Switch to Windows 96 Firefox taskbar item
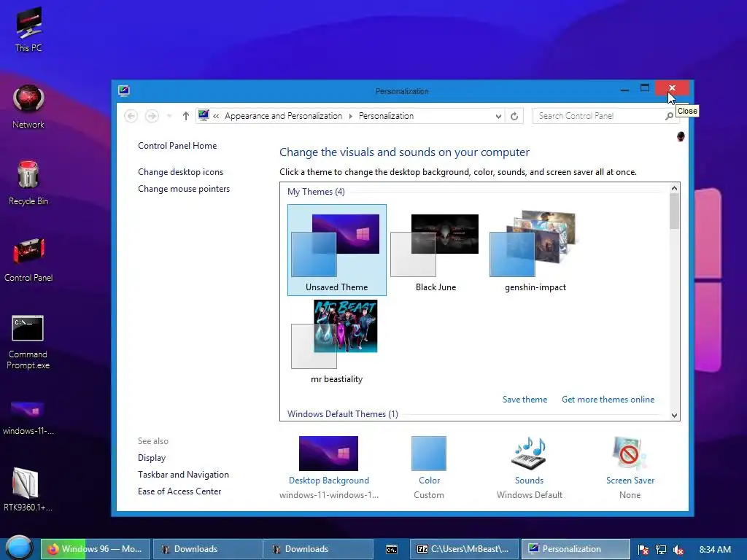 [x=96, y=549]
